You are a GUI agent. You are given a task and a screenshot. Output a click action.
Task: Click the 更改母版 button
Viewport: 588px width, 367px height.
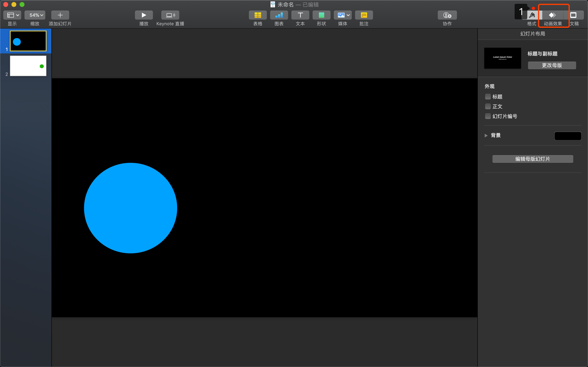pos(551,65)
